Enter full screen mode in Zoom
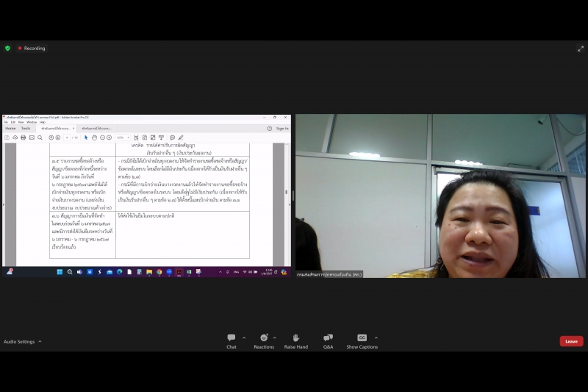Viewport: 588px width, 392px height. [580, 49]
